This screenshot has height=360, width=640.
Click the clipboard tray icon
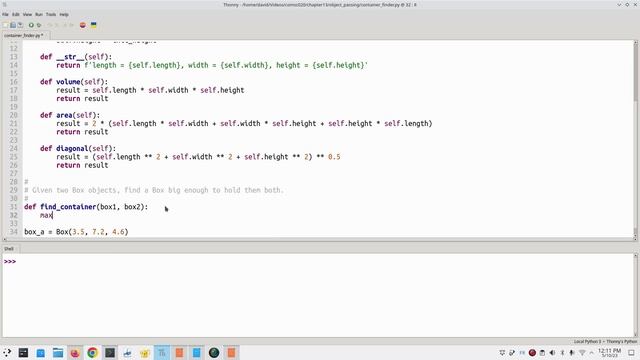click(x=542, y=353)
